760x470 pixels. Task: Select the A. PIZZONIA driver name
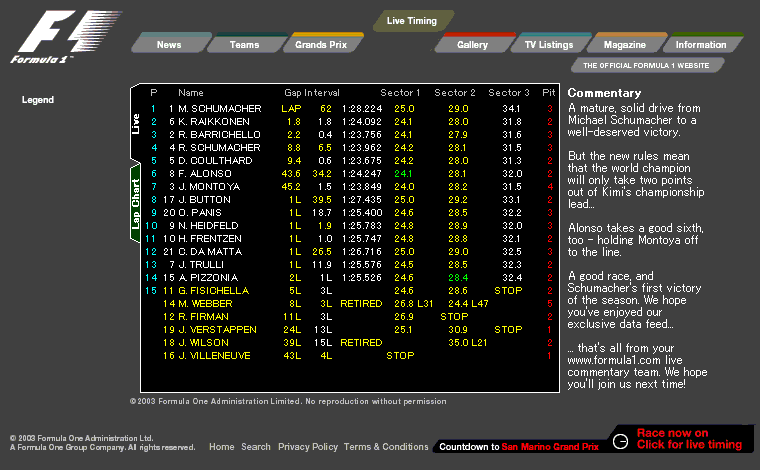pos(208,278)
